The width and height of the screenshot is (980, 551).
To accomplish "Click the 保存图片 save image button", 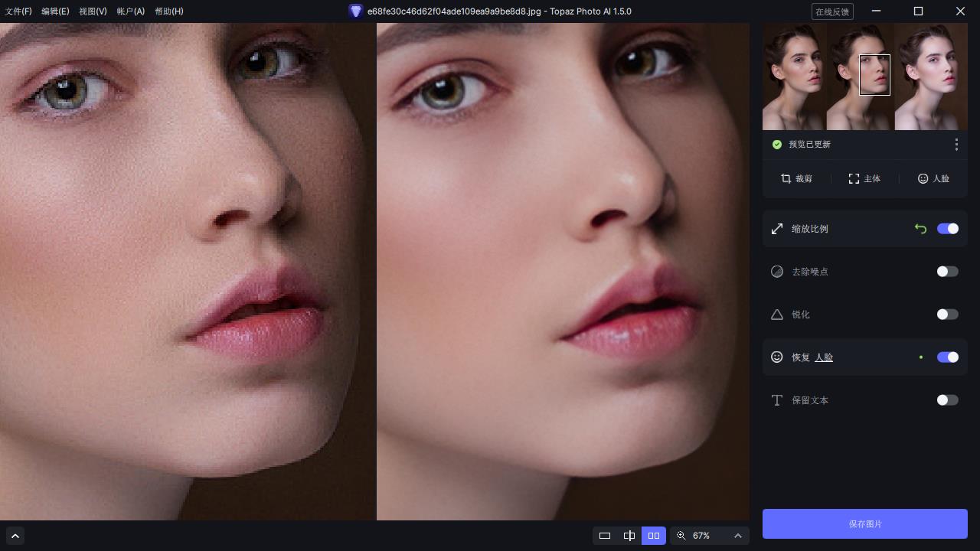I will pyautogui.click(x=865, y=524).
